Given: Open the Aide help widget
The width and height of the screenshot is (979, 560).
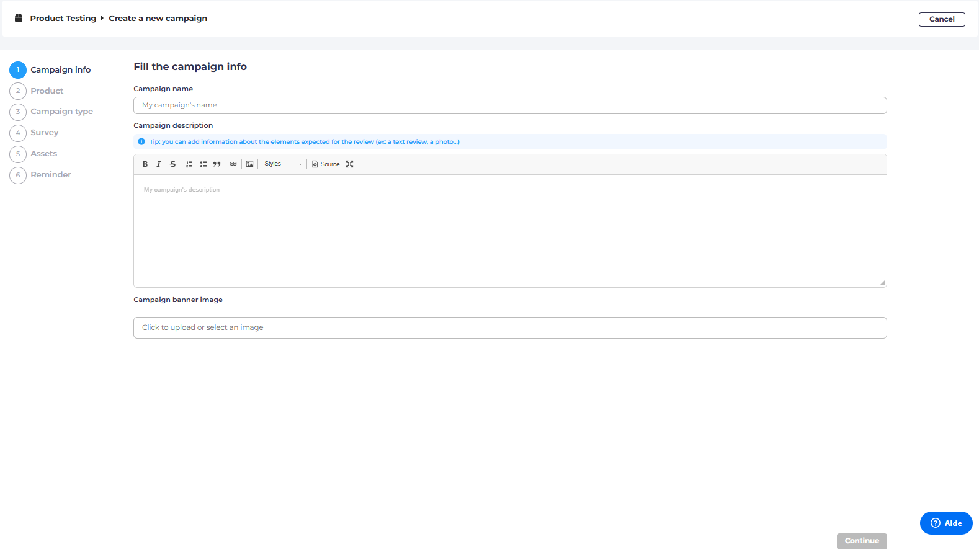Looking at the screenshot, I should click(946, 523).
